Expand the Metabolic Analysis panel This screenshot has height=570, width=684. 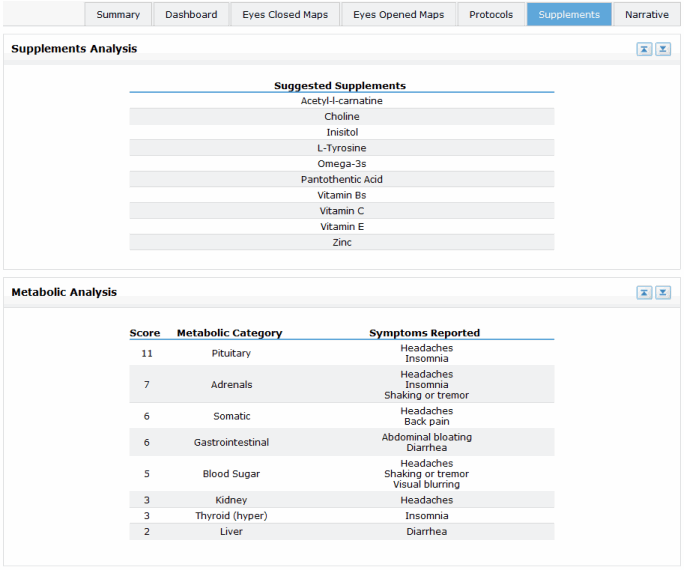coord(663,293)
